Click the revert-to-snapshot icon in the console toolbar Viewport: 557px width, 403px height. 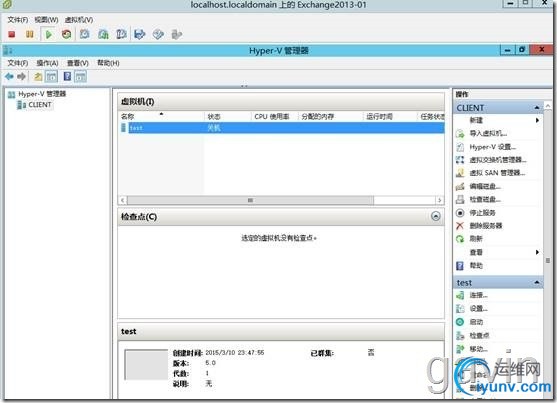pyautogui.click(x=103, y=34)
